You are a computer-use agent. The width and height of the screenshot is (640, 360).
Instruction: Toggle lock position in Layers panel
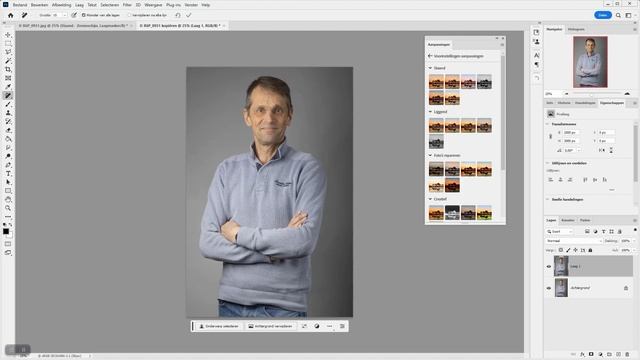coord(575,250)
